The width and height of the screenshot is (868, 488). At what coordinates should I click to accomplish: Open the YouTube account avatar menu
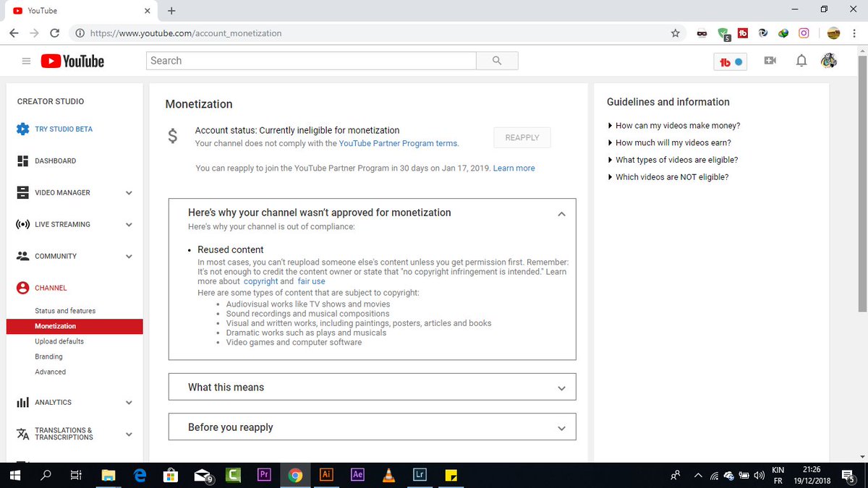(x=829, y=61)
